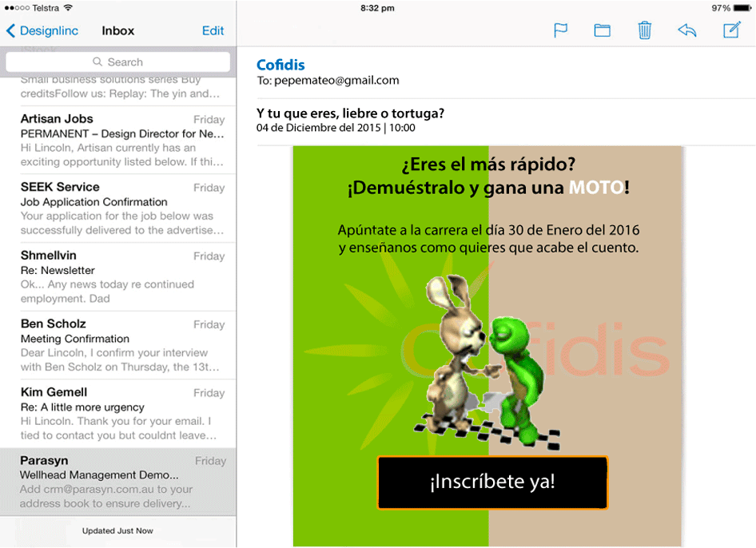Tap recipient pepemateo@gmail.com
The image size is (756, 548).
(x=336, y=80)
